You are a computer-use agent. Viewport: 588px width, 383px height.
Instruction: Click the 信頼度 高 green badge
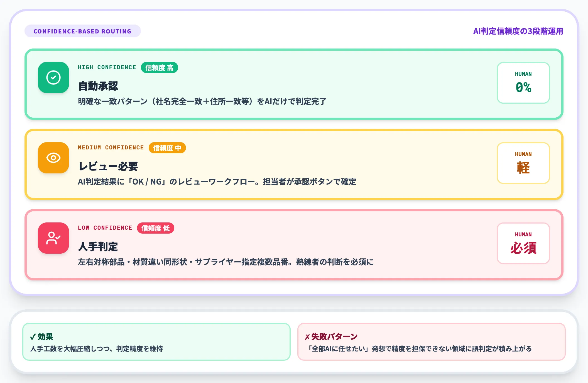pos(159,67)
